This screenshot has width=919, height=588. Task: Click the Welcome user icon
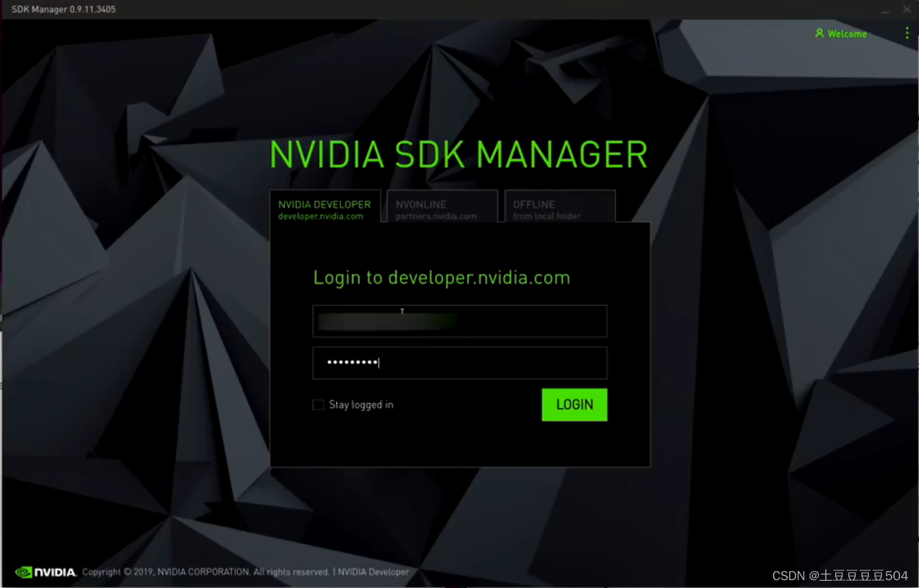coord(820,33)
